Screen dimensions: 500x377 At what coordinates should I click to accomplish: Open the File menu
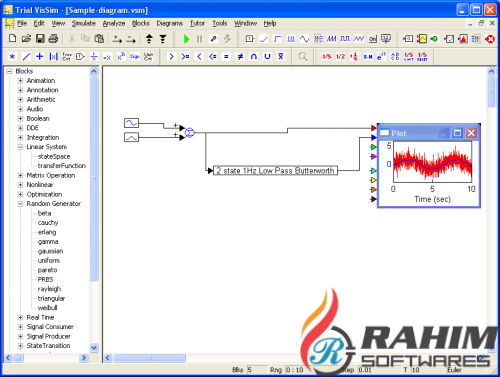22,23
